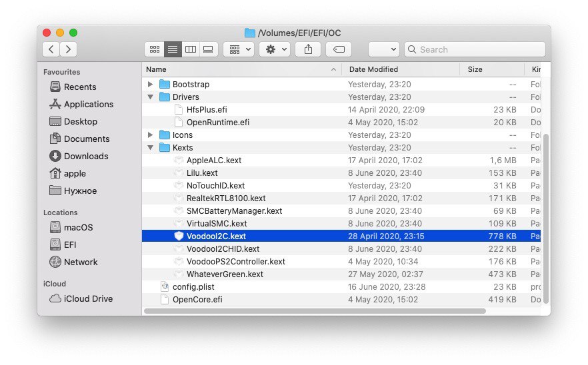The height and width of the screenshot is (365, 588).
Task: Select the Kexts folder row
Action: (x=341, y=148)
